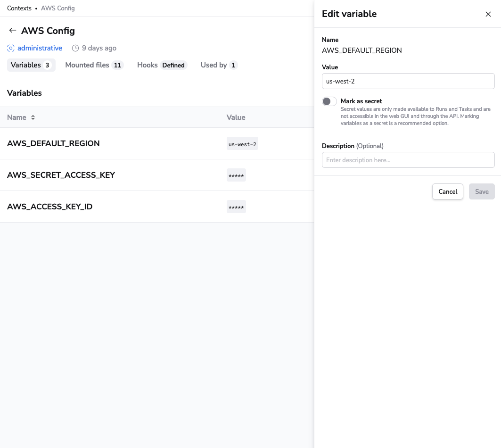Open the Variables tab
Screen dimensions: 501x448
point(31,65)
